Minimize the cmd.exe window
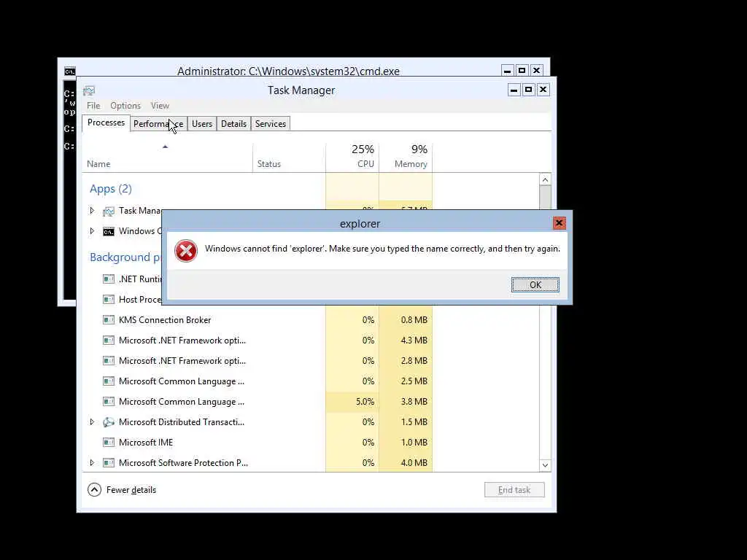The width and height of the screenshot is (747, 560). pyautogui.click(x=508, y=71)
